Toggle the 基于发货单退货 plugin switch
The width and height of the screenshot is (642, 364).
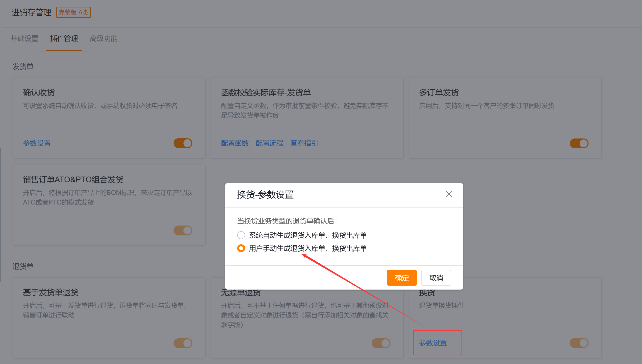point(183,343)
